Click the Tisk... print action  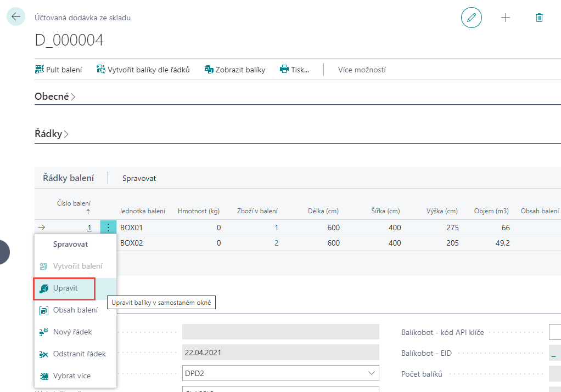click(294, 70)
